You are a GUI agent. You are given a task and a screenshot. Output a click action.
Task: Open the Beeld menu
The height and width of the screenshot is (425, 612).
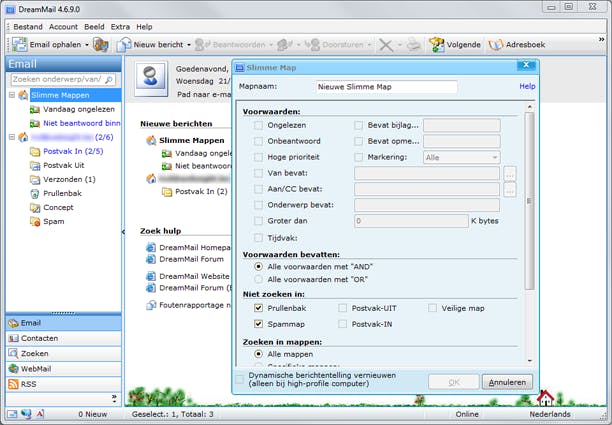click(94, 27)
